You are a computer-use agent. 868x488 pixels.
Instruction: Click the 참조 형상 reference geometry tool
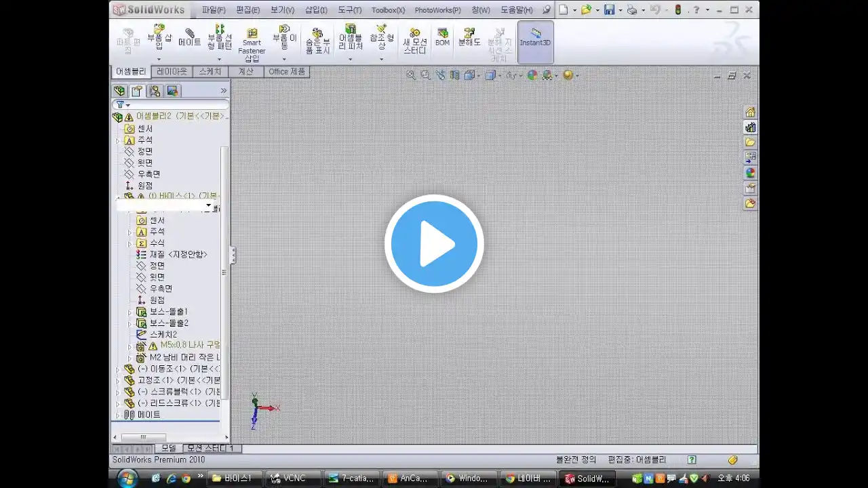382,37
